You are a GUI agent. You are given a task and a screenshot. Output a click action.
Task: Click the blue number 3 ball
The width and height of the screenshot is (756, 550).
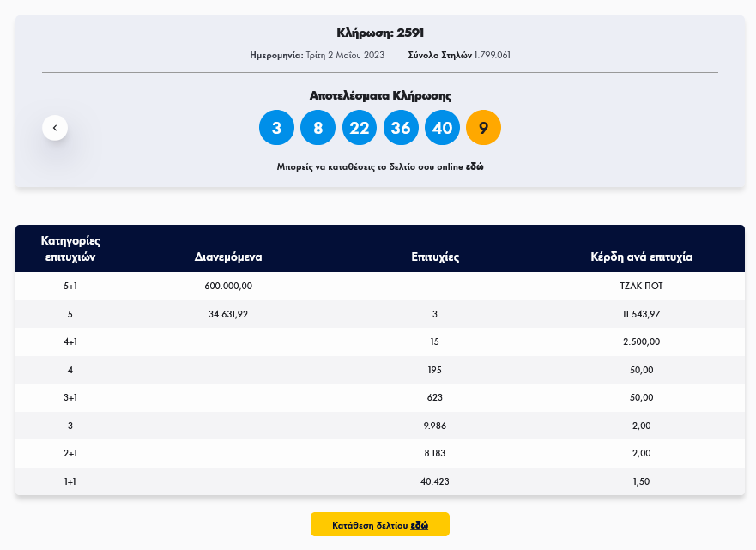tap(276, 128)
